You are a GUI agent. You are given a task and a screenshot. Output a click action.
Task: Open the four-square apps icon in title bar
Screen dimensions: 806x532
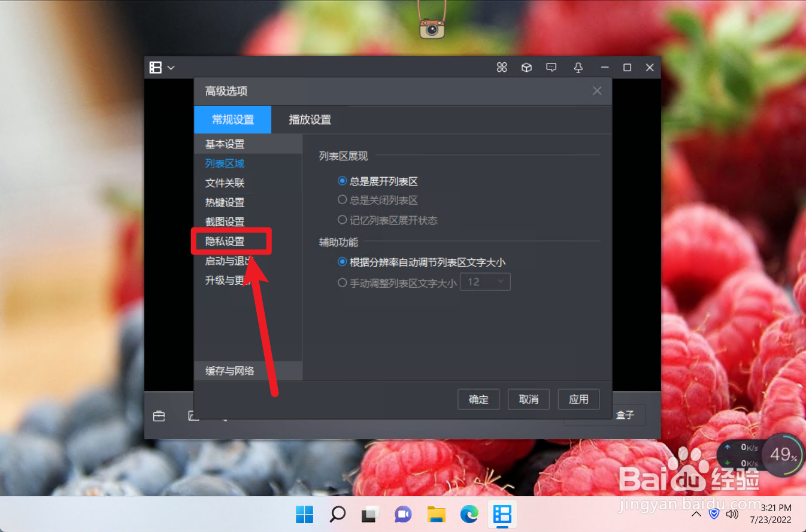coord(502,68)
